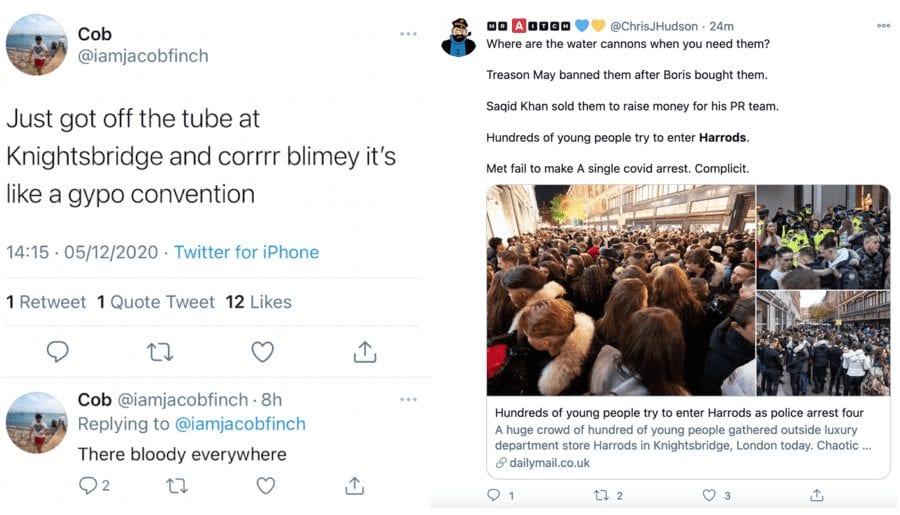
Task: Open more options on ChrisJHudson's tweet
Action: 883,25
